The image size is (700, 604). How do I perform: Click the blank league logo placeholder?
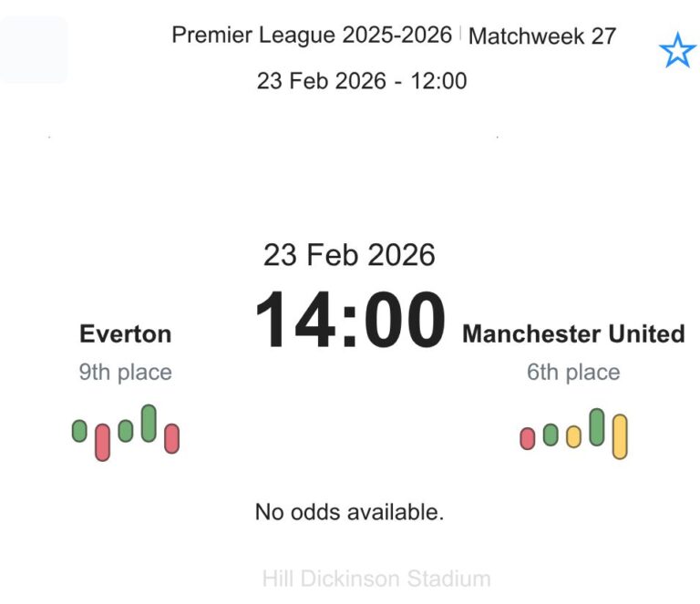click(x=34, y=49)
